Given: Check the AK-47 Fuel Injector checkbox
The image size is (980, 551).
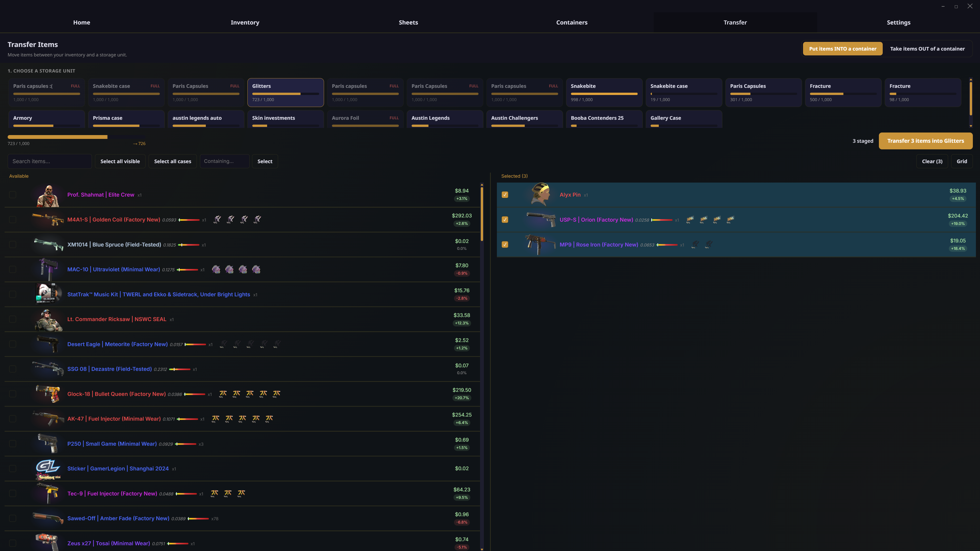Looking at the screenshot, I should 13,418.
